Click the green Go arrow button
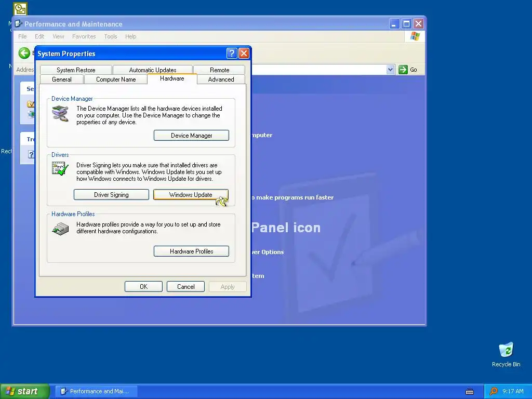The height and width of the screenshot is (399, 532). click(403, 70)
